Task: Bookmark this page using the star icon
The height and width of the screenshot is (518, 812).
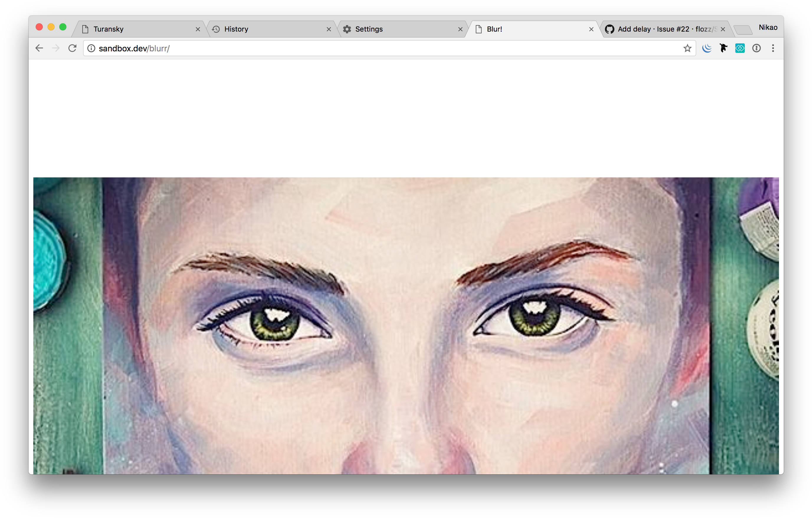Action: tap(687, 48)
